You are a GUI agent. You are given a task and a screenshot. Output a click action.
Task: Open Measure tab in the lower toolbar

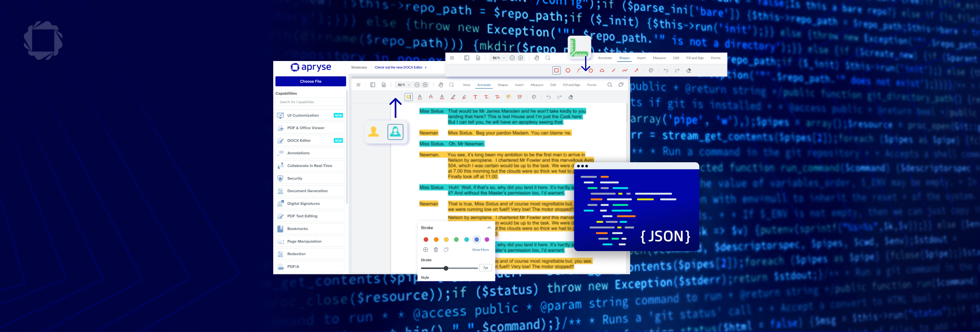537,85
